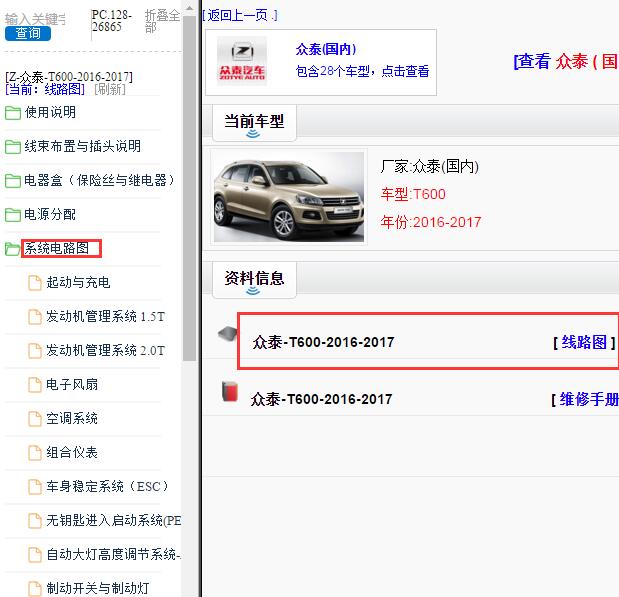Click the folder icon beside 使用说明
Image resolution: width=619 pixels, height=597 pixels.
pos(13,113)
